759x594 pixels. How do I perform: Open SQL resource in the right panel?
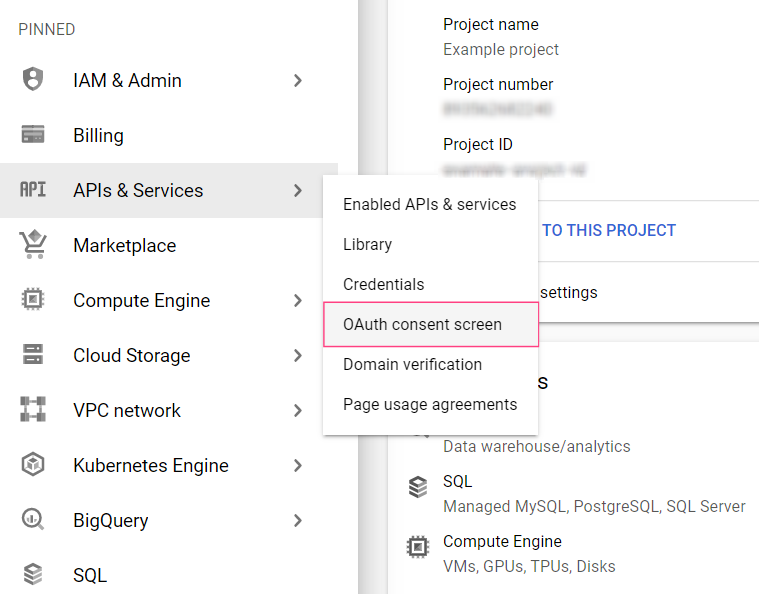click(x=457, y=481)
